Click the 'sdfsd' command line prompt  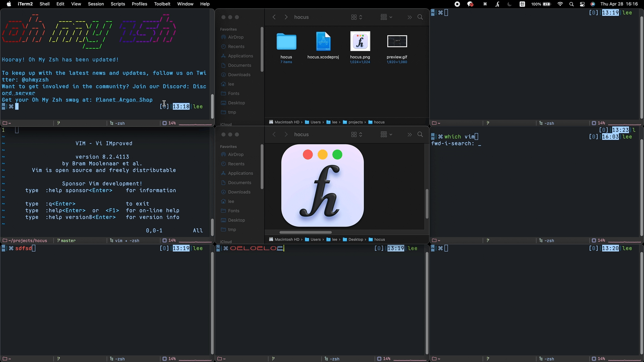[23, 248]
